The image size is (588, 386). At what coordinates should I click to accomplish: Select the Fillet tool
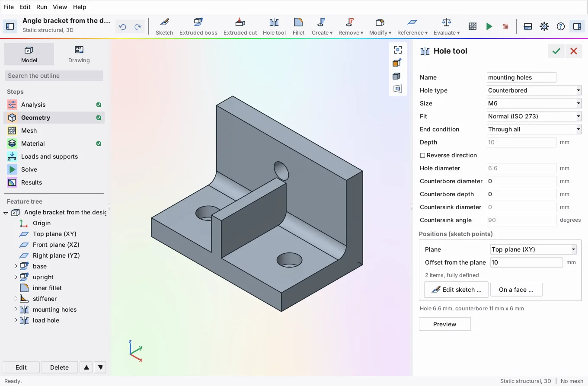click(298, 26)
